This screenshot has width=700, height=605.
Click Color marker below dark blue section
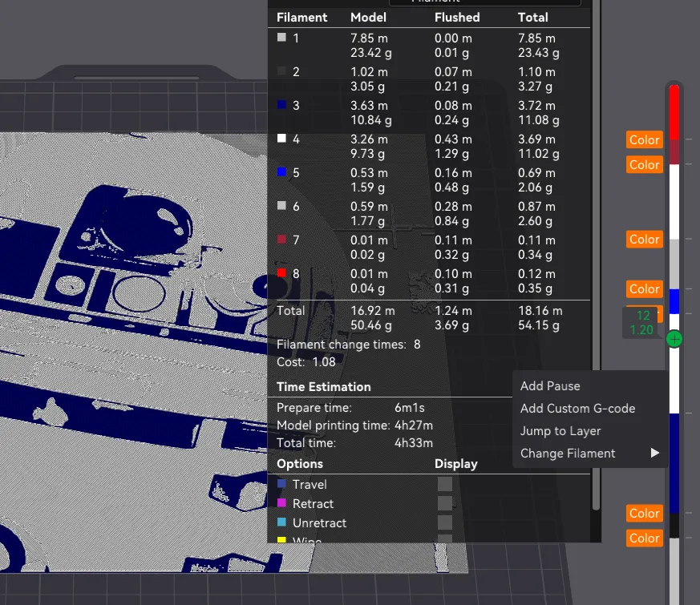644,513
